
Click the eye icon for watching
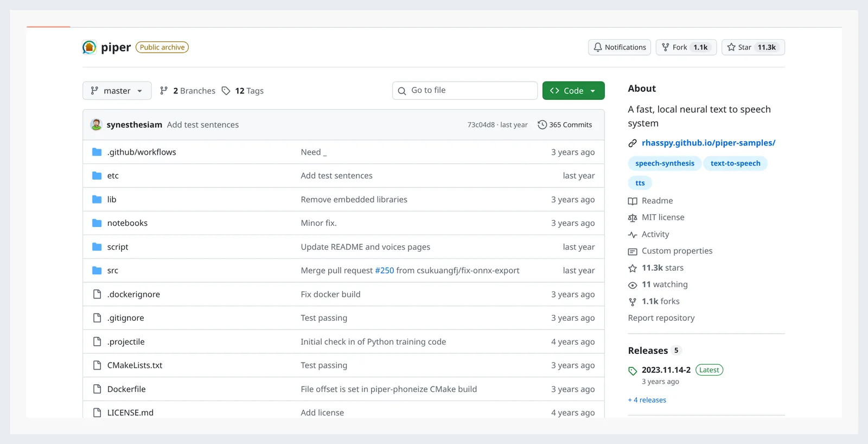click(x=633, y=285)
